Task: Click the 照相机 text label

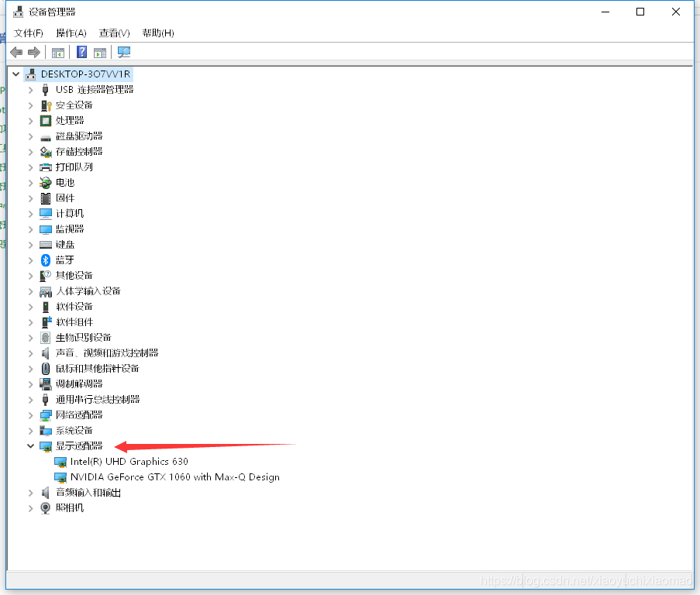Action: click(70, 508)
